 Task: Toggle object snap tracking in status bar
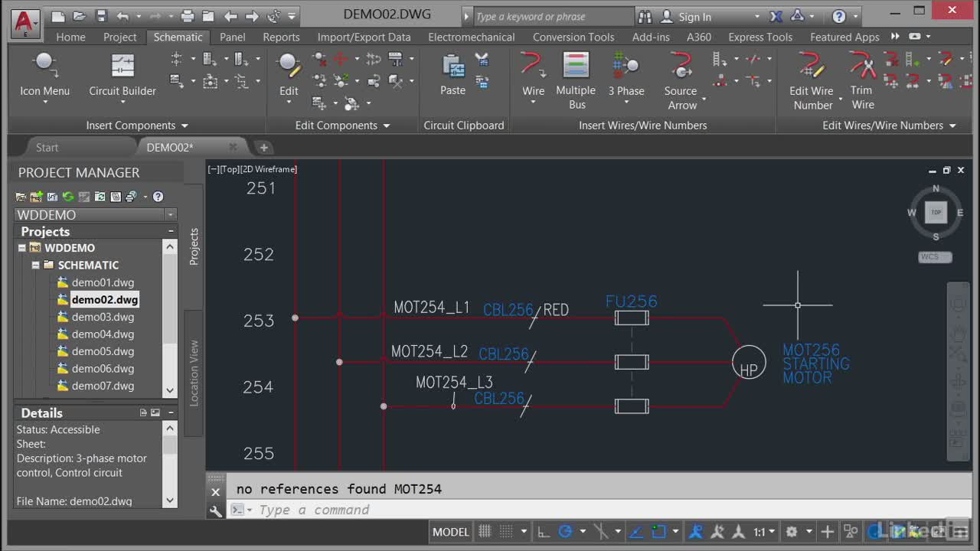[638, 531]
